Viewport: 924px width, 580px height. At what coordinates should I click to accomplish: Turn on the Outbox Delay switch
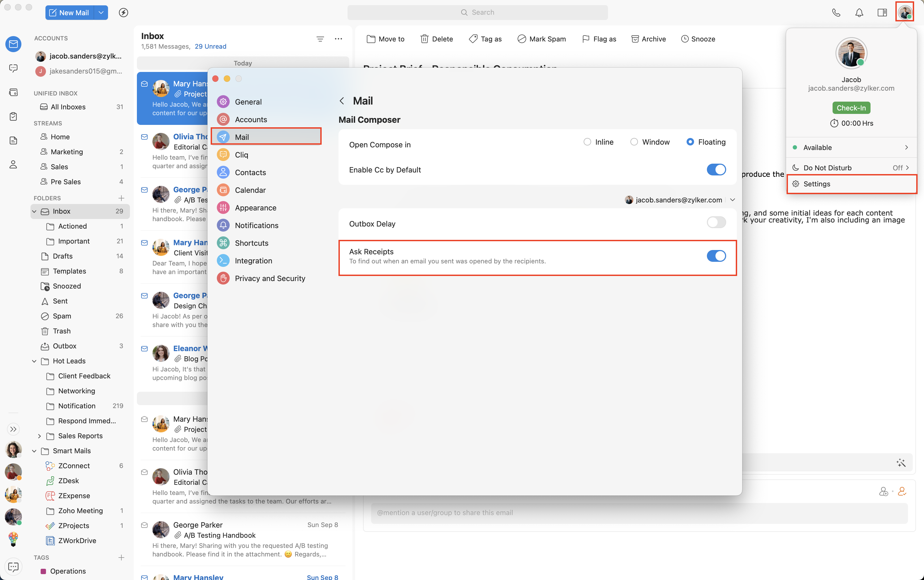[716, 222]
